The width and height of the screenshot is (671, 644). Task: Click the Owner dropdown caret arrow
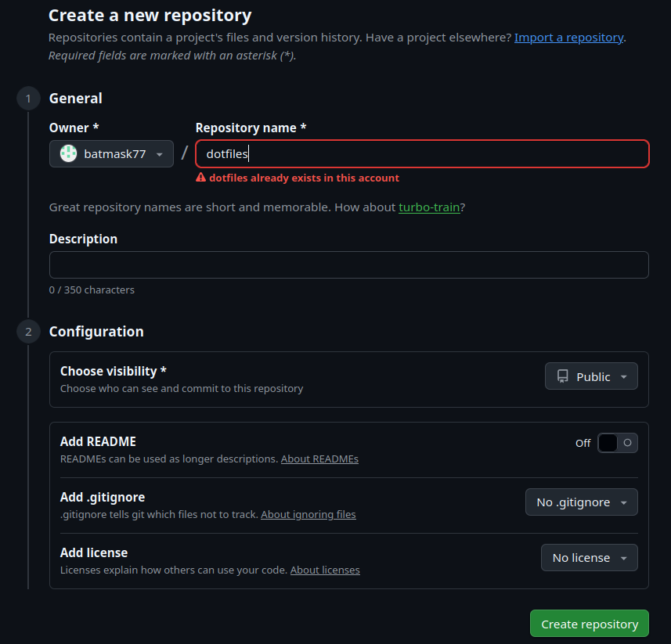(x=160, y=154)
